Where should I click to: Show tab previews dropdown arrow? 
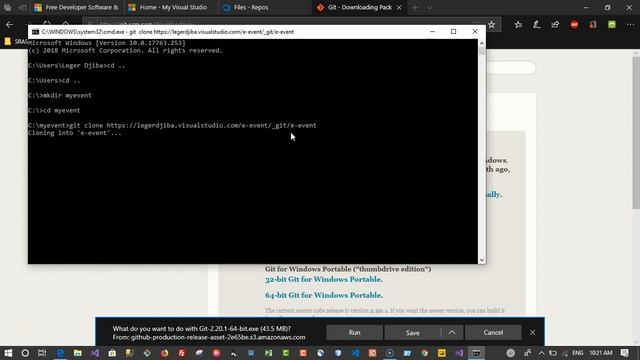[430, 7]
